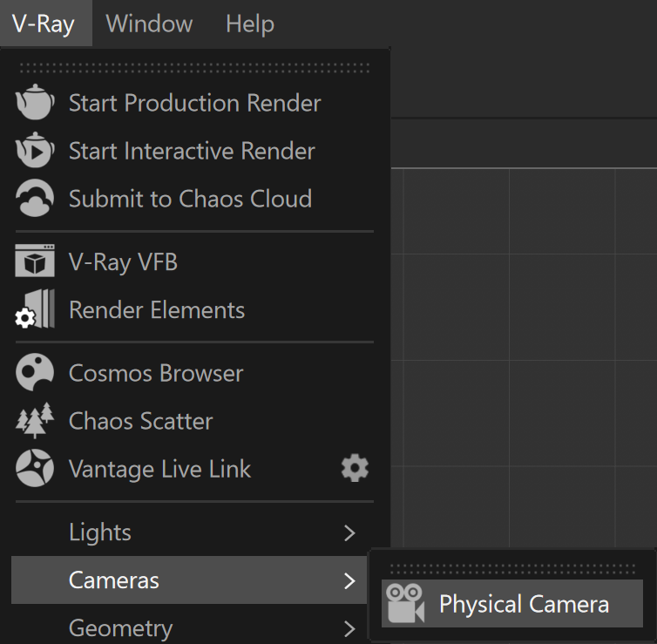
Task: Tear off the Cameras submenu via the dotted handle
Action: point(513,569)
